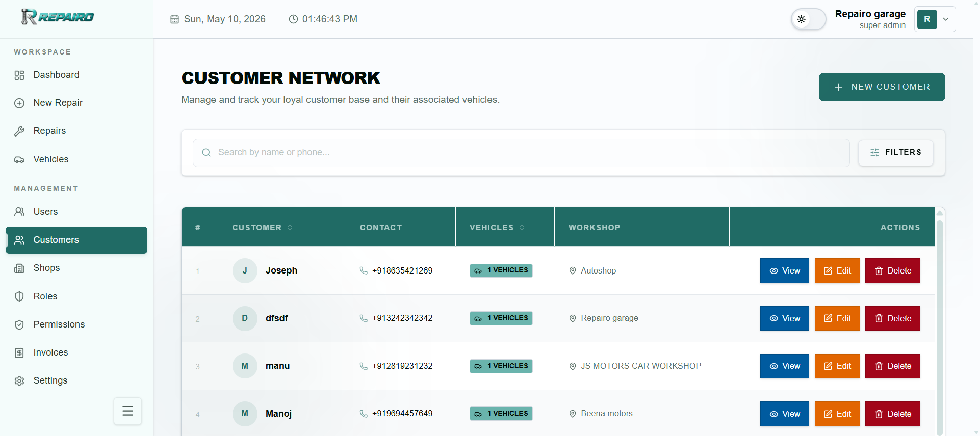The height and width of the screenshot is (436, 980).
Task: Open Vehicles in the sidebar
Action: [76, 159]
